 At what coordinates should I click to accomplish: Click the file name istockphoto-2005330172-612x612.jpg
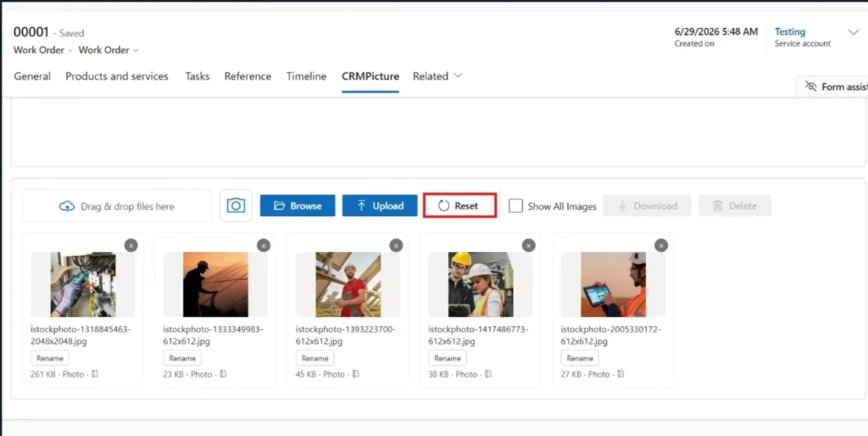(610, 335)
